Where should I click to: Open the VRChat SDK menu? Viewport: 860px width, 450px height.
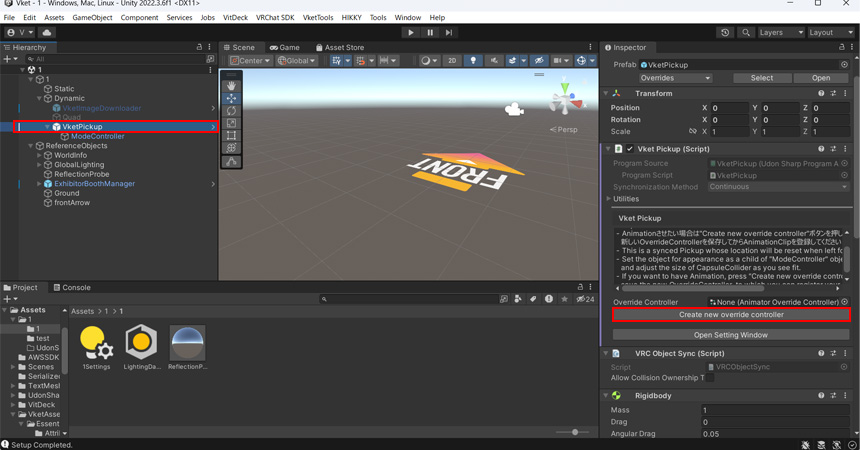tap(274, 17)
